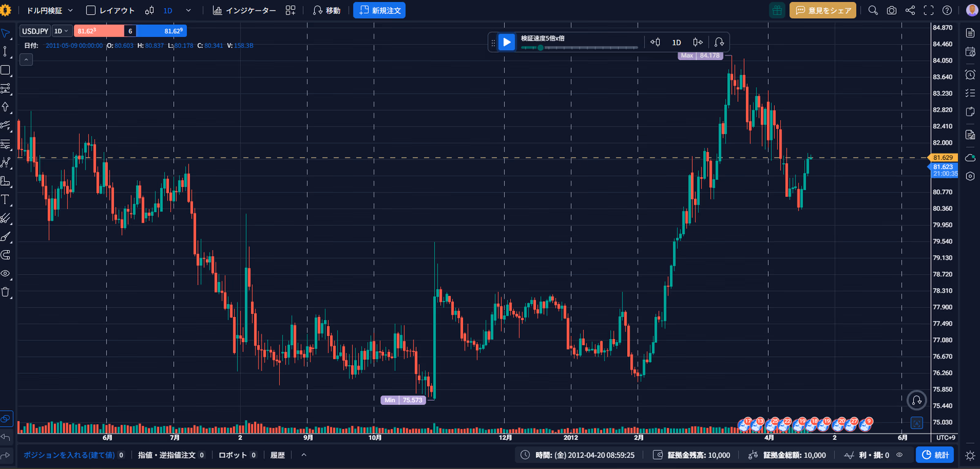Take a chart snapshot with camera icon
This screenshot has width=980, height=469.
(892, 10)
